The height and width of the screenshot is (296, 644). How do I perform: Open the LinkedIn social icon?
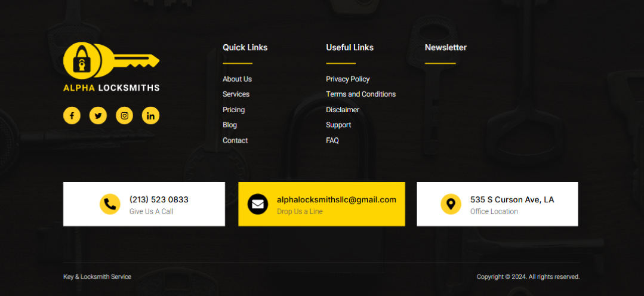[x=150, y=116]
